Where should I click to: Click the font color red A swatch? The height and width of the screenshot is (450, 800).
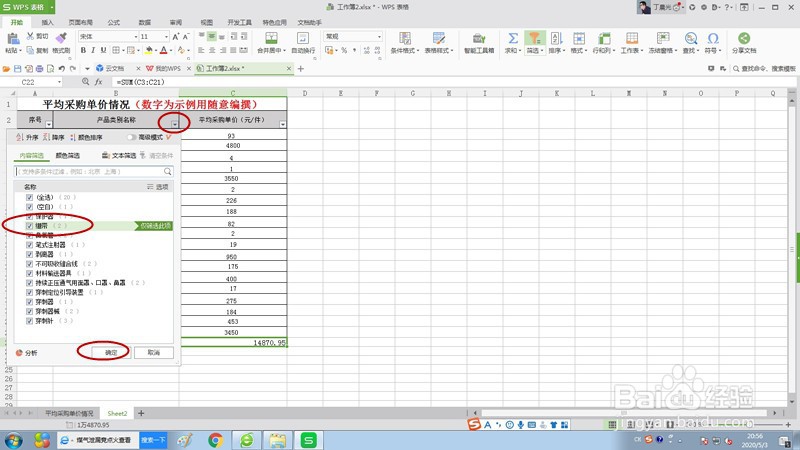click(164, 50)
